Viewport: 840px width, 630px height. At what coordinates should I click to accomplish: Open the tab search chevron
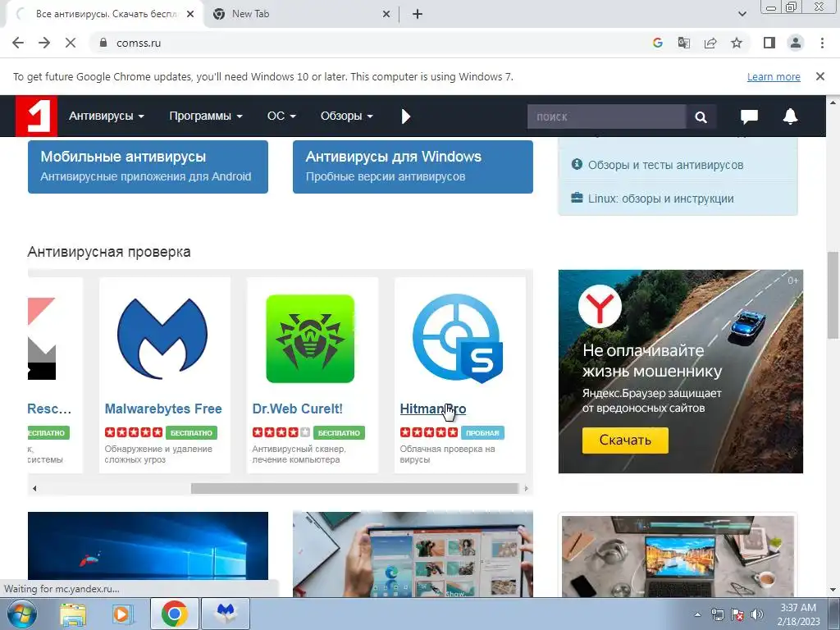(x=742, y=14)
